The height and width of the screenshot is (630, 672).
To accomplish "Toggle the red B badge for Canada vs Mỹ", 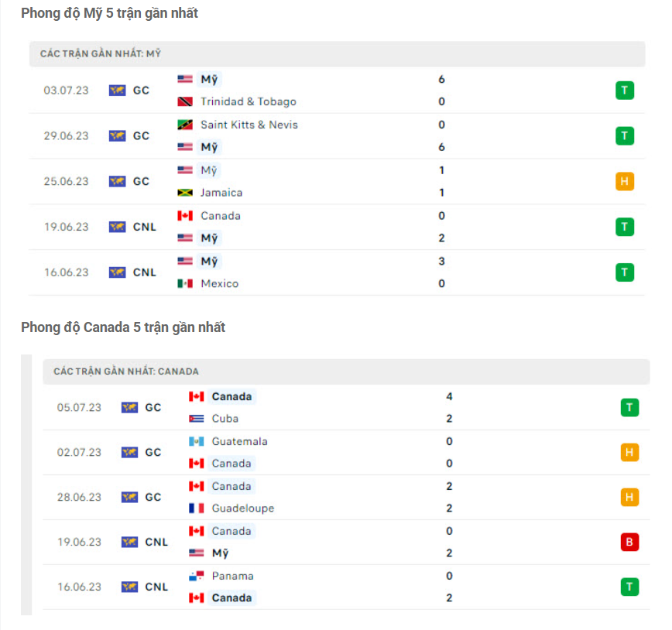I will click(x=629, y=542).
